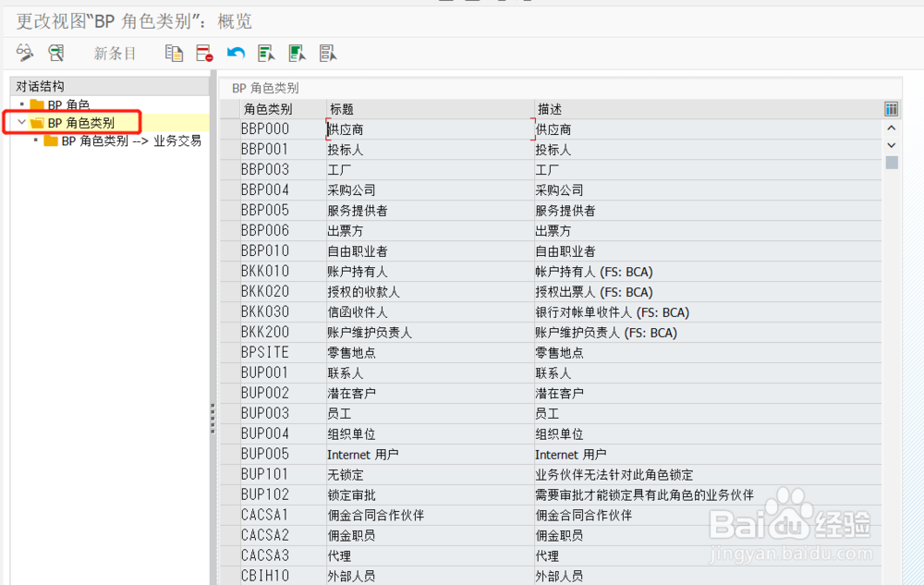
Task: Click the scroll up arrow button
Action: click(x=890, y=128)
